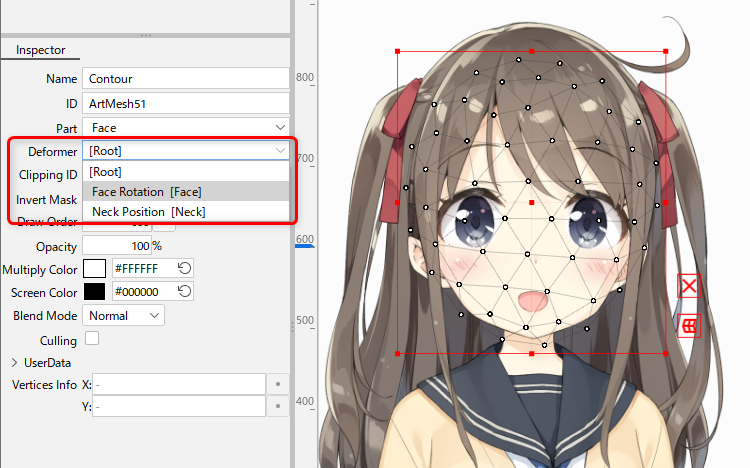Edit the Vertices Info X field
The height and width of the screenshot is (468, 750).
coord(179,384)
